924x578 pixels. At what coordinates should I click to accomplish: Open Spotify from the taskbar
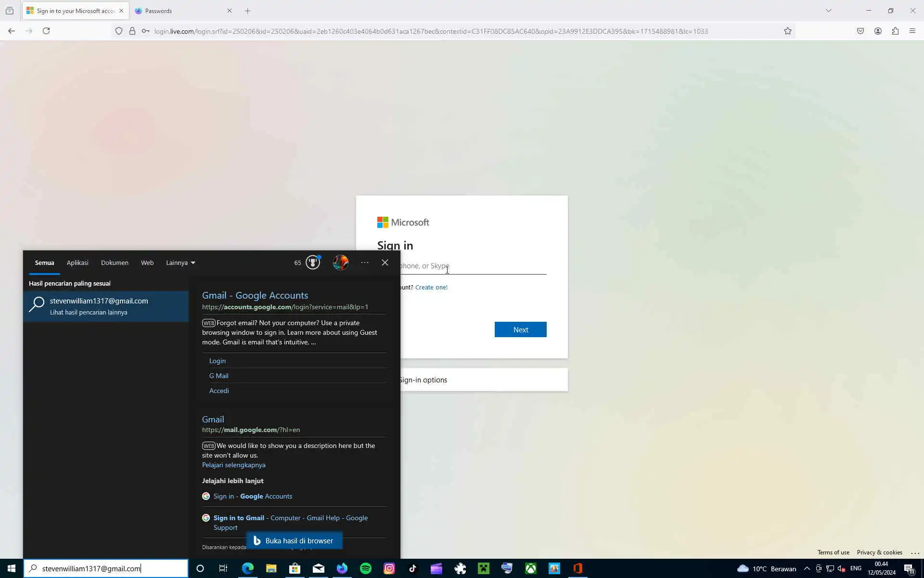click(366, 568)
